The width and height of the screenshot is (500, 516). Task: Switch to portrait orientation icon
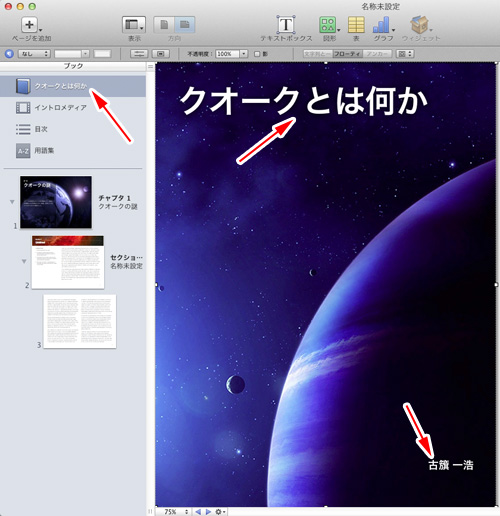[x=164, y=25]
